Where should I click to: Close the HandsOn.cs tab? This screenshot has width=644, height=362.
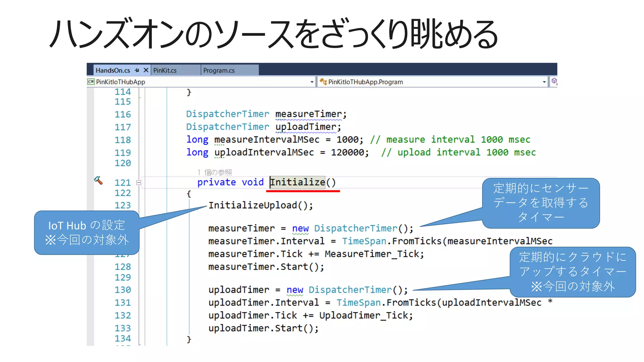click(146, 70)
